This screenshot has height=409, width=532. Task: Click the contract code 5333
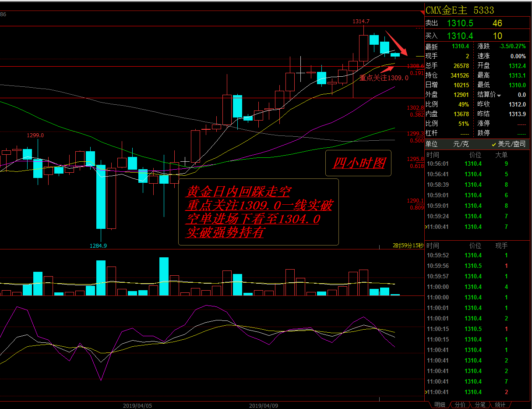coord(484,10)
